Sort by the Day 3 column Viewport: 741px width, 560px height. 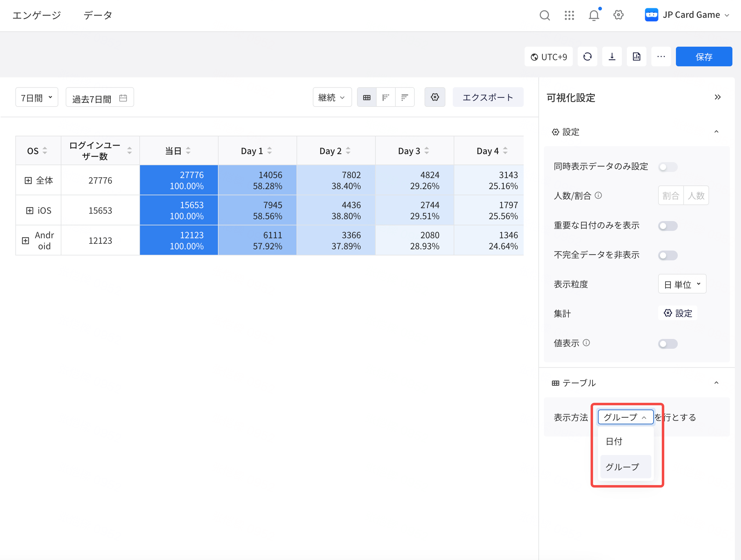(427, 151)
